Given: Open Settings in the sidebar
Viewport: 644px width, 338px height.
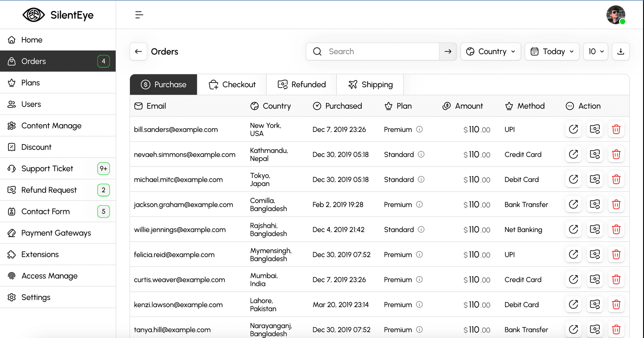Looking at the screenshot, I should click(58, 297).
